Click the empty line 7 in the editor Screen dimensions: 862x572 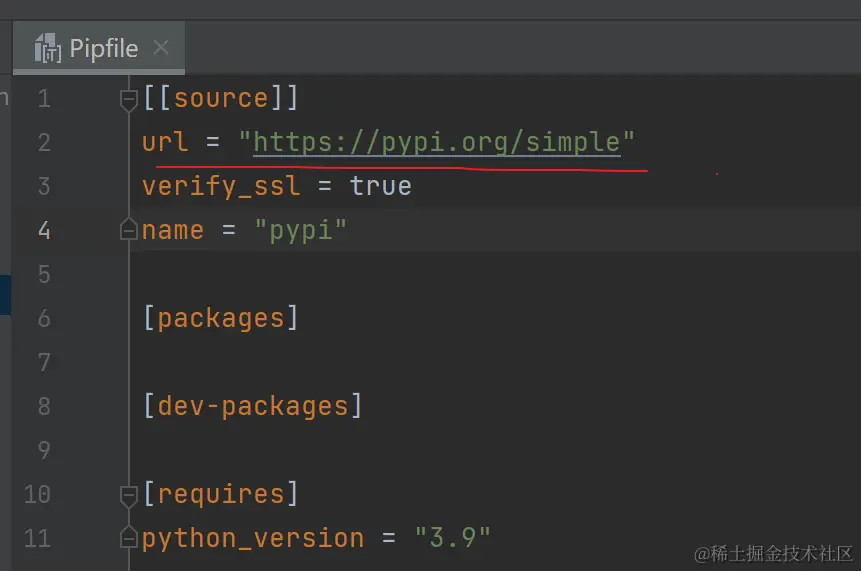click(x=400, y=362)
